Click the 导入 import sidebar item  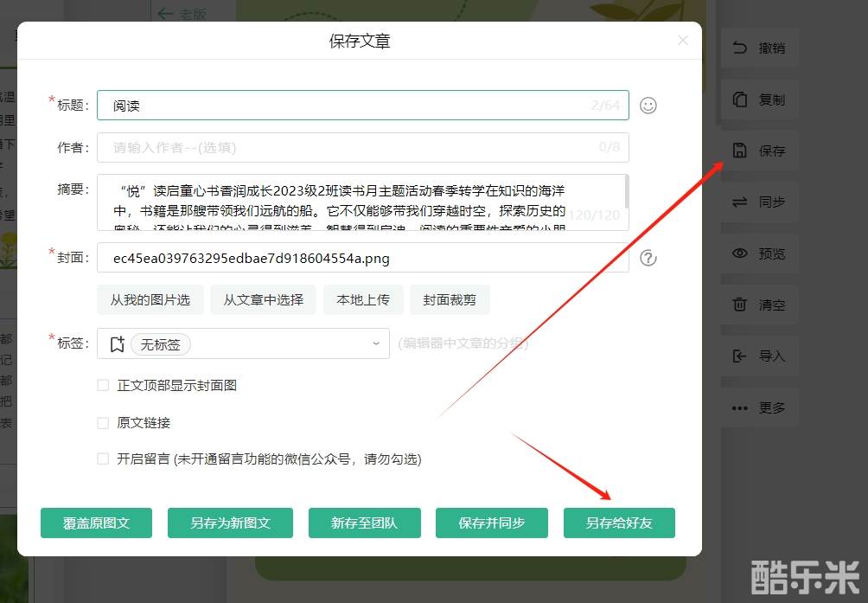758,356
